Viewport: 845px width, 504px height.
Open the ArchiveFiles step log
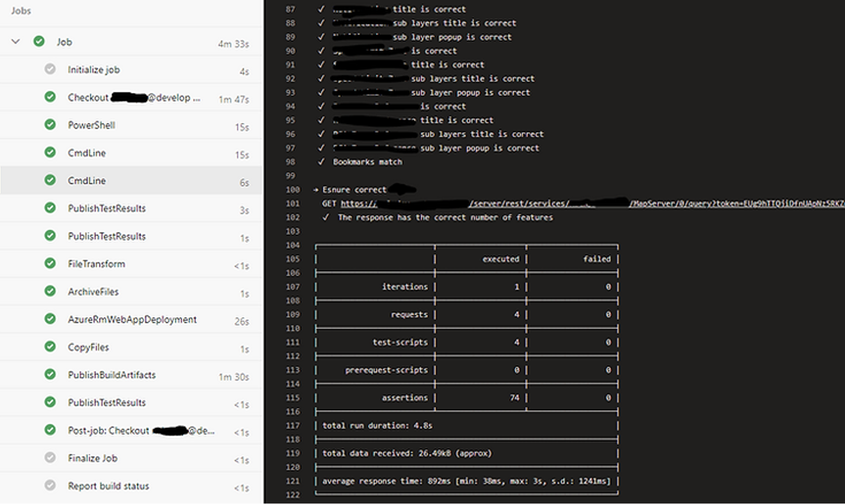(x=131, y=292)
